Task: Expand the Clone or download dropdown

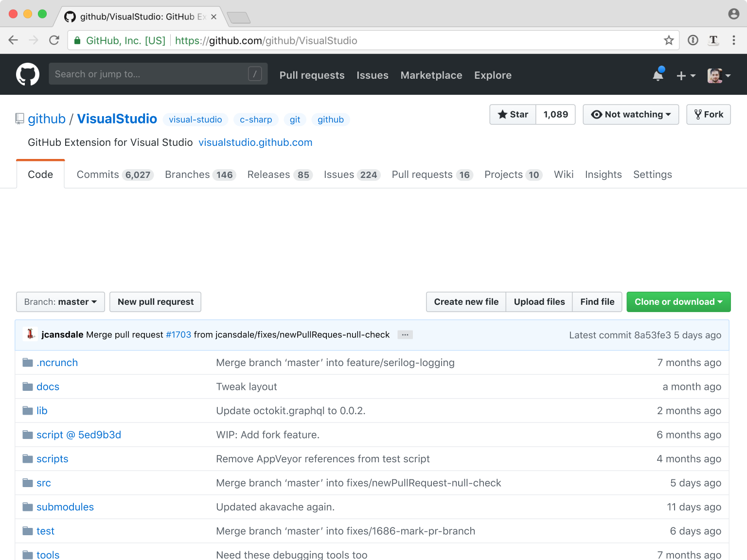Action: click(x=678, y=302)
